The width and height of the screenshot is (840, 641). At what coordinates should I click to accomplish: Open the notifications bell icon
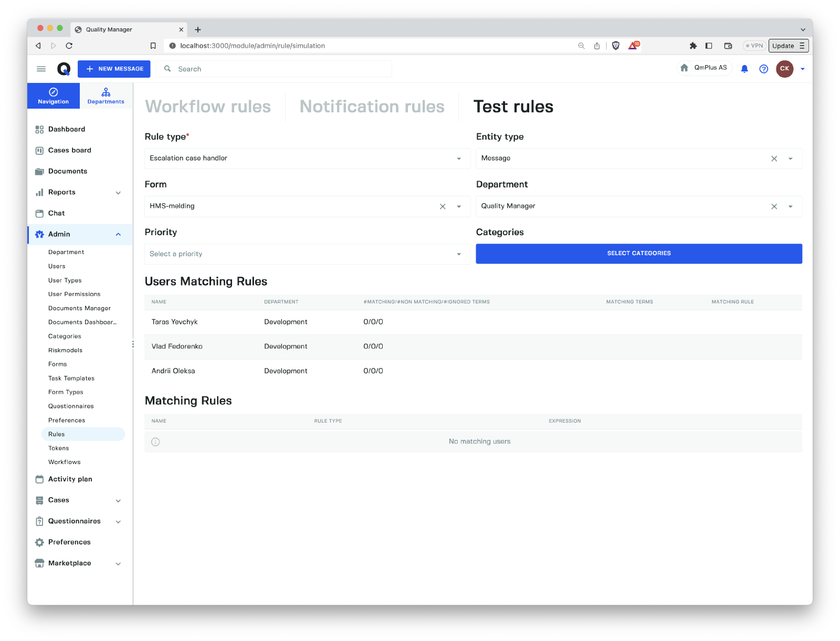[x=744, y=69]
